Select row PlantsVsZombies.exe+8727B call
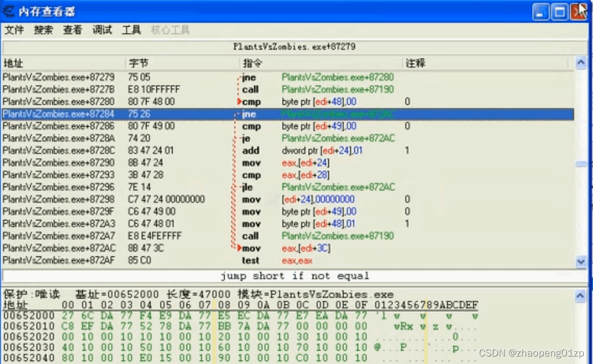Viewport: 593px width, 364px height. [288, 89]
